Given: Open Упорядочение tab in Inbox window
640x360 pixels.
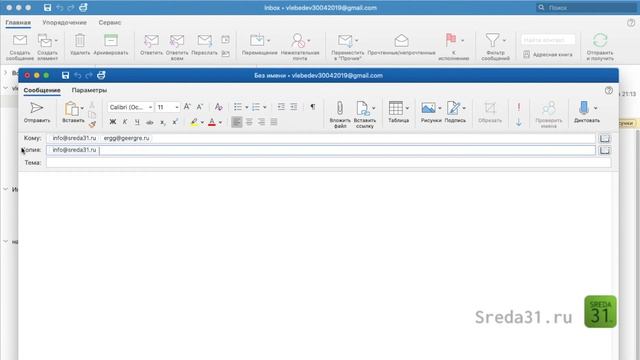Looking at the screenshot, I should click(x=64, y=22).
